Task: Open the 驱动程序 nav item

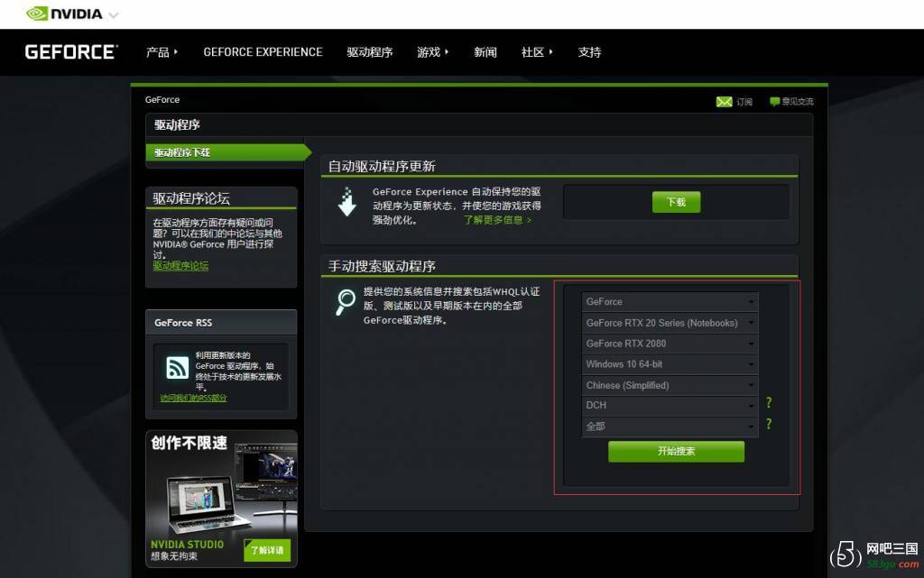Action: [369, 52]
